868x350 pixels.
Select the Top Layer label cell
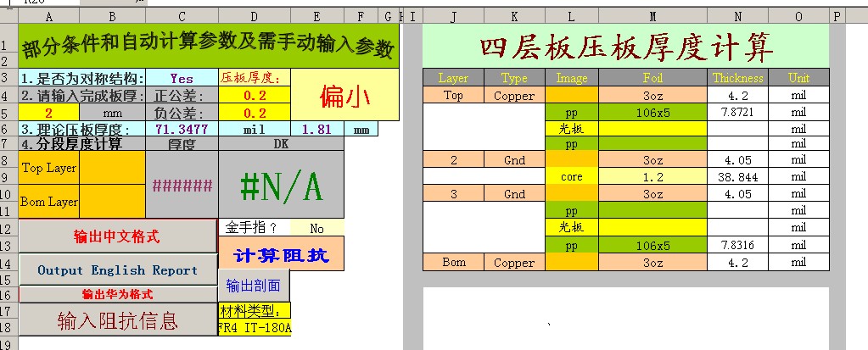[x=48, y=168]
